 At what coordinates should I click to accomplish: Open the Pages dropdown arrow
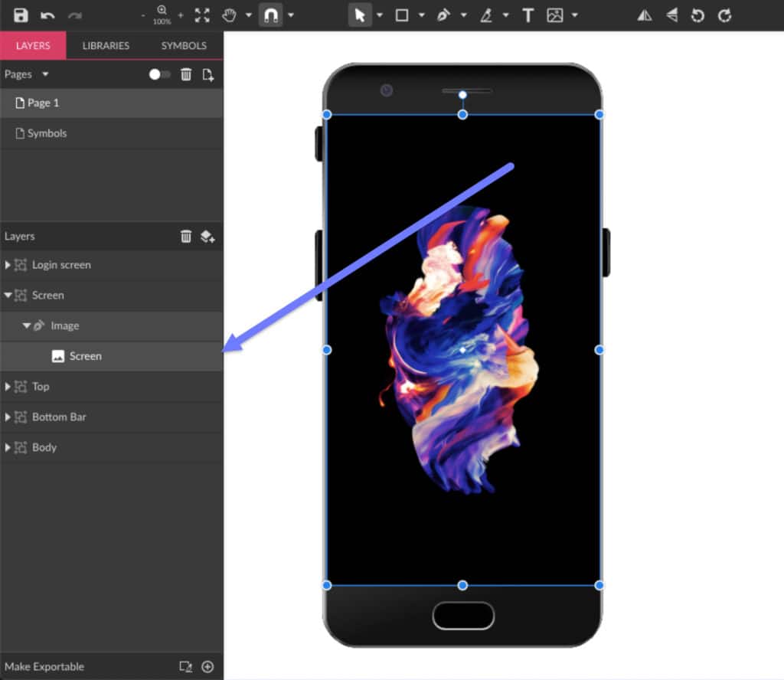click(x=45, y=74)
